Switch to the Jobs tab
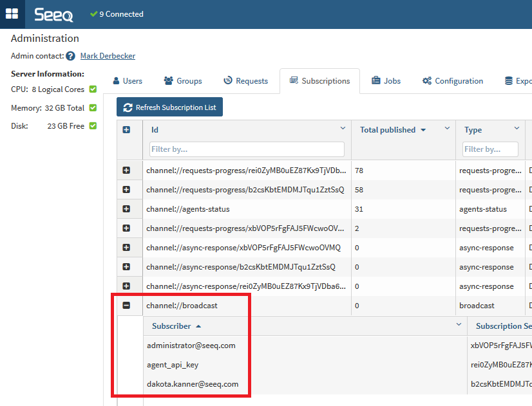This screenshot has height=406, width=532. click(386, 80)
